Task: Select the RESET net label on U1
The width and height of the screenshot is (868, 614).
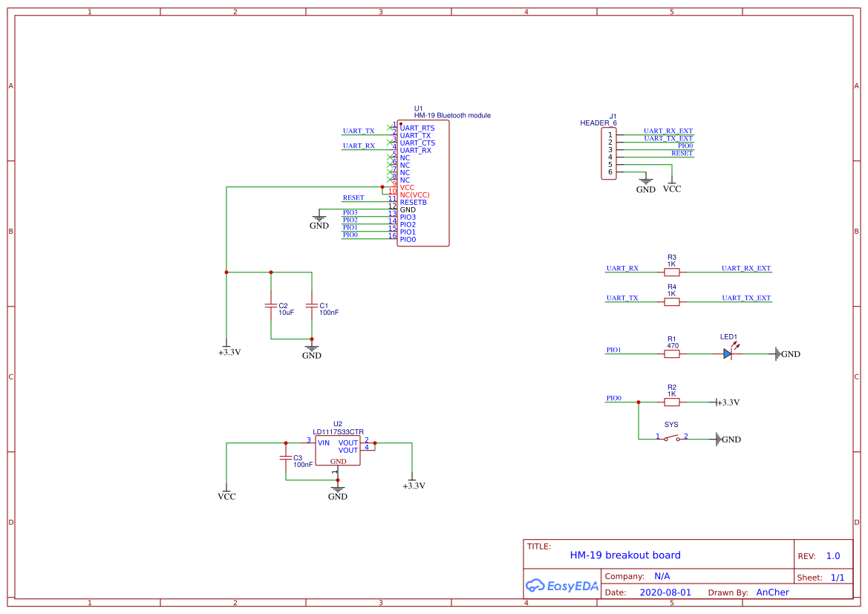Action: tap(353, 198)
